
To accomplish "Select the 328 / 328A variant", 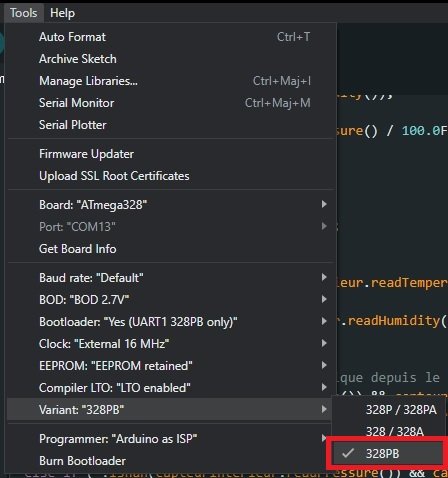I will (389, 432).
